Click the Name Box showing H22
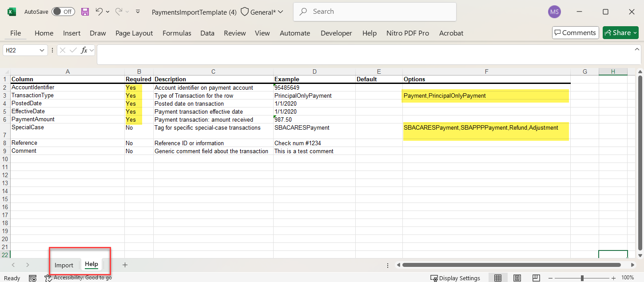The width and height of the screenshot is (644, 282). pyautogui.click(x=21, y=50)
